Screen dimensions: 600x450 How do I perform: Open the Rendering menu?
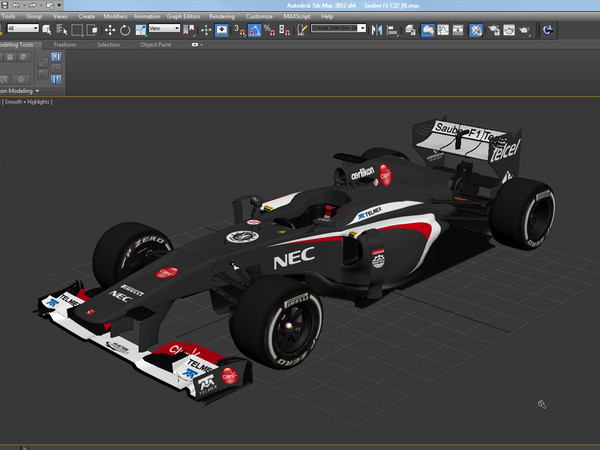click(222, 16)
